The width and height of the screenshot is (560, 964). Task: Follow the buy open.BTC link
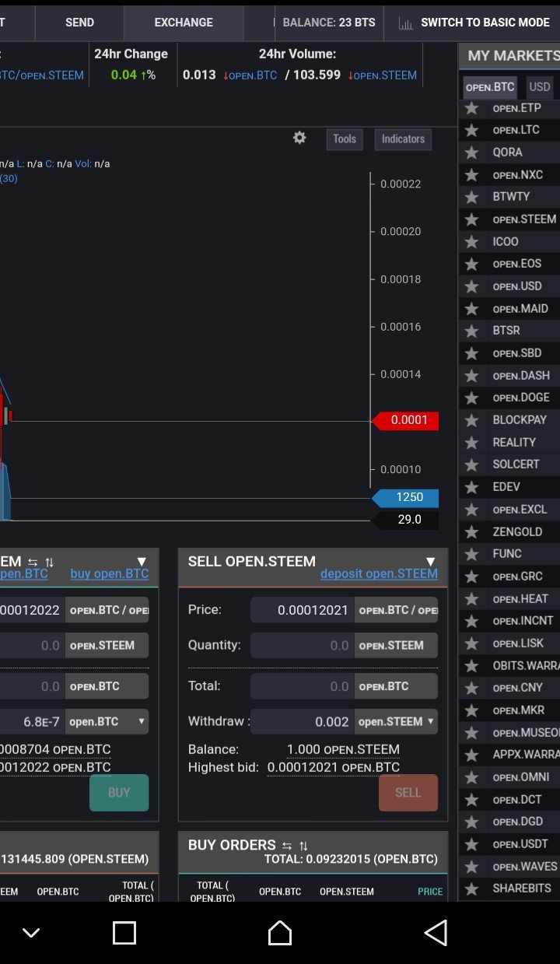pos(110,573)
